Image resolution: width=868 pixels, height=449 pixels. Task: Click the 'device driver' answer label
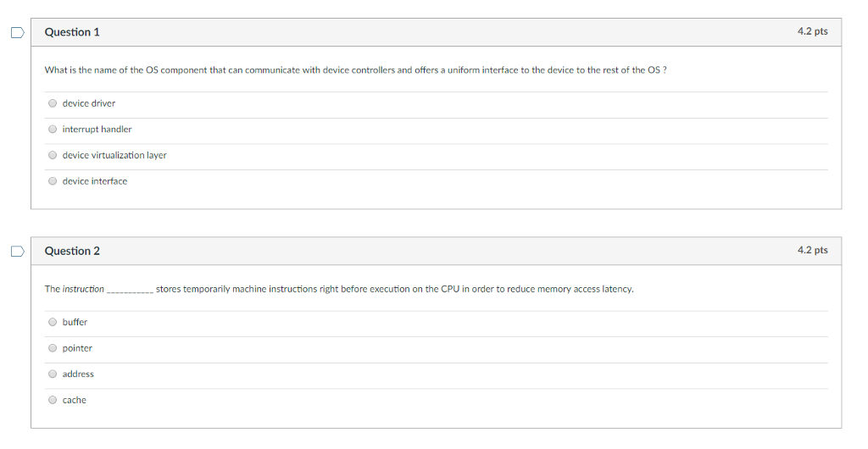(x=89, y=103)
